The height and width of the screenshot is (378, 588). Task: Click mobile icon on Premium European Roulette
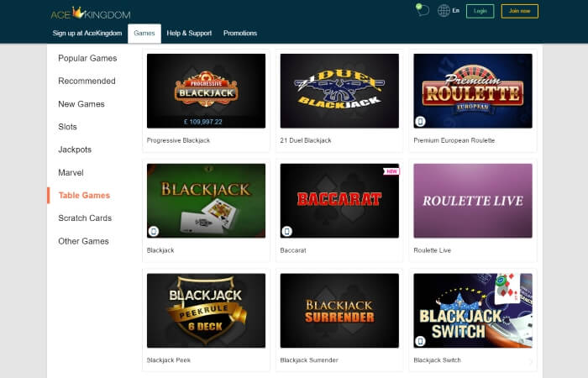(420, 122)
